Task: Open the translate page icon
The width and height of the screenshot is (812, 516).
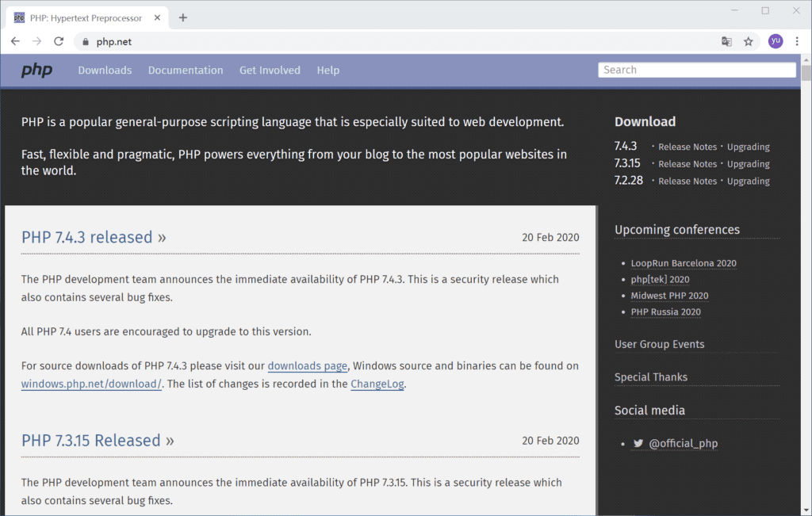Action: (x=726, y=42)
